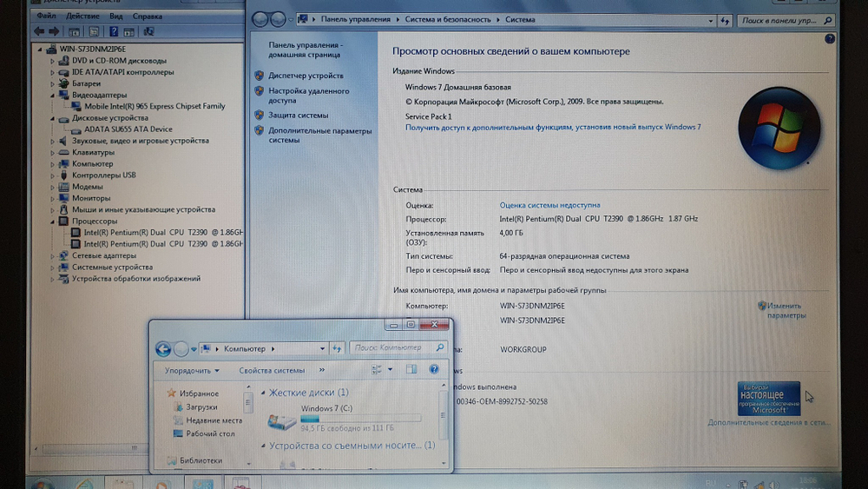Click back button in System control panel
The height and width of the screenshot is (489, 868).
[260, 19]
